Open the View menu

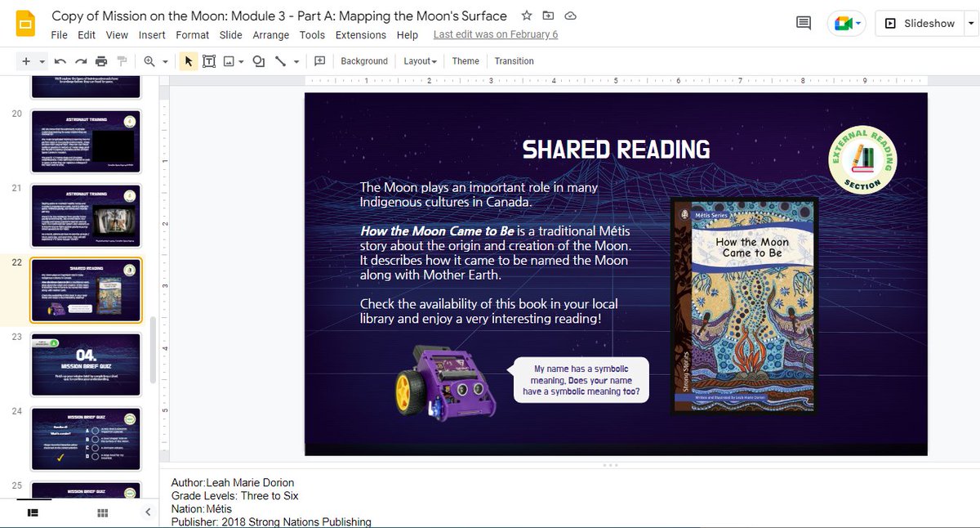[117, 35]
